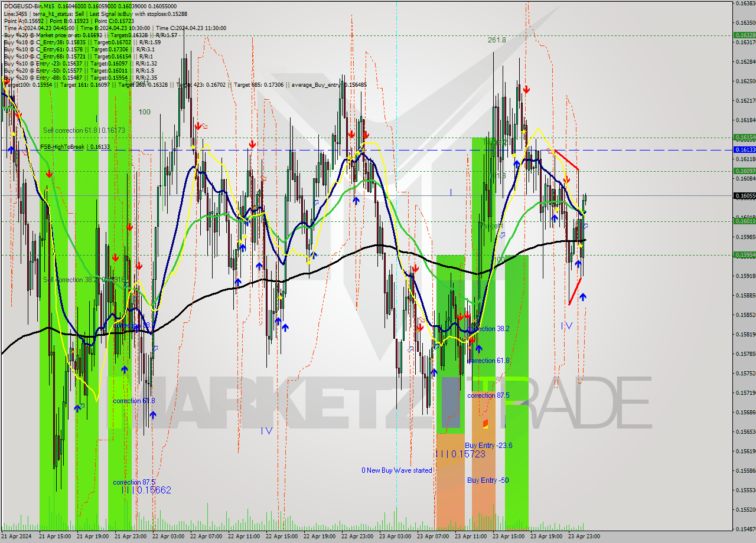Click the green 0.16154 price tag
Image resolution: width=756 pixels, height=543 pixels.
[744, 137]
